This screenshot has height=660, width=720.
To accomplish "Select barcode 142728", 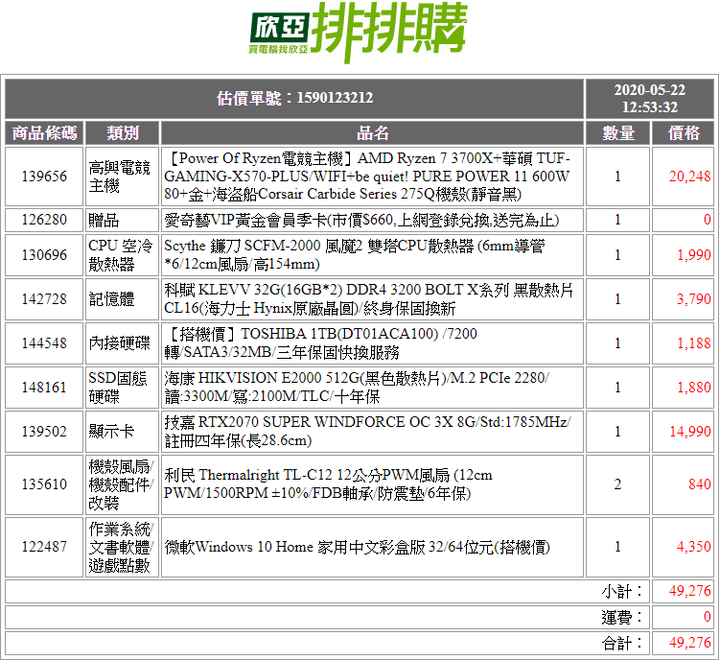I will point(44,299).
